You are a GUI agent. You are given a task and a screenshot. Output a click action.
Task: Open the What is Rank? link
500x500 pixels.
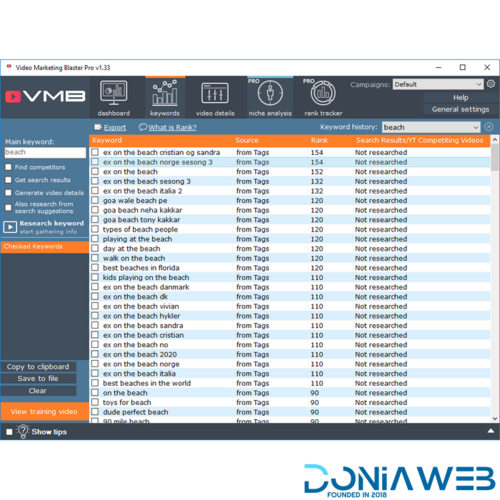pos(172,127)
